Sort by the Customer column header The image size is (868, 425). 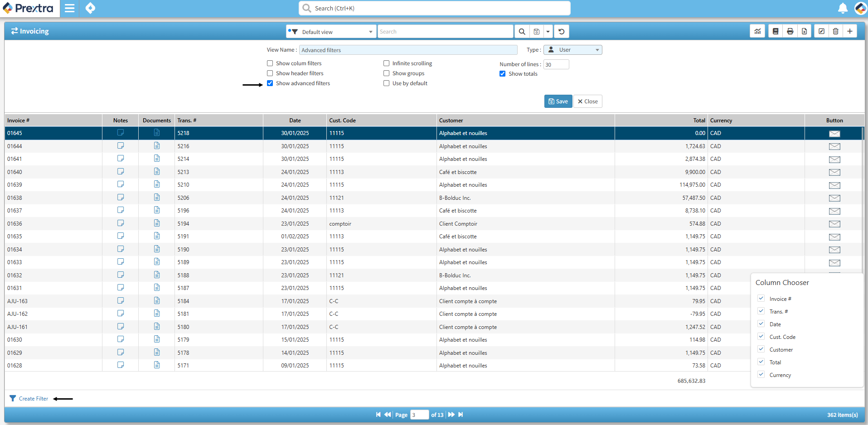(x=451, y=121)
